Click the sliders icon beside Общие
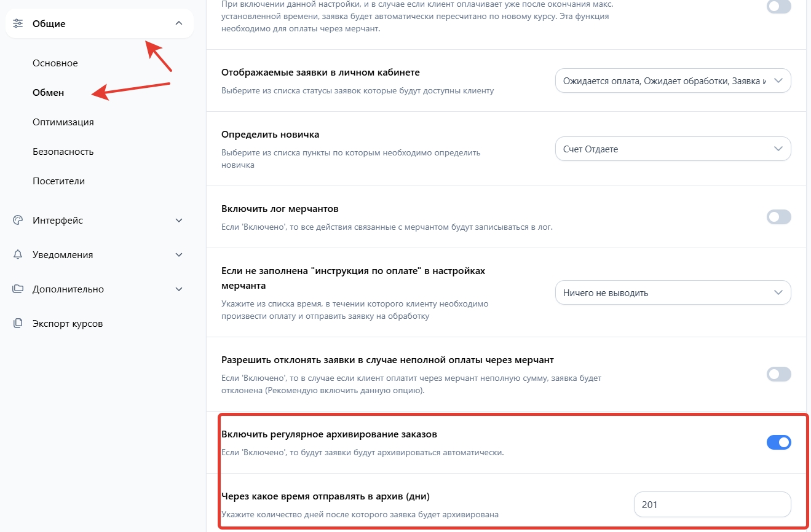 18,23
